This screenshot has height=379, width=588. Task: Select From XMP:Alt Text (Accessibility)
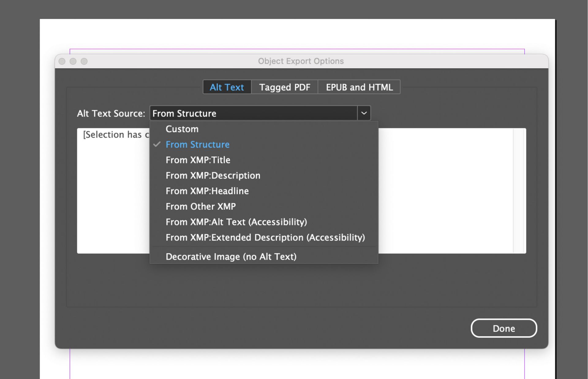pyautogui.click(x=236, y=222)
